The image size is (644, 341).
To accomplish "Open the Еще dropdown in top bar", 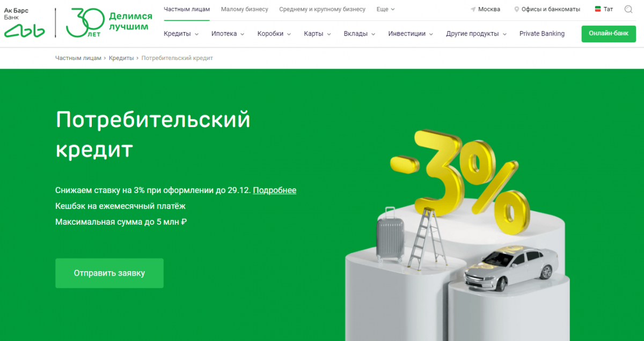I will click(x=385, y=9).
